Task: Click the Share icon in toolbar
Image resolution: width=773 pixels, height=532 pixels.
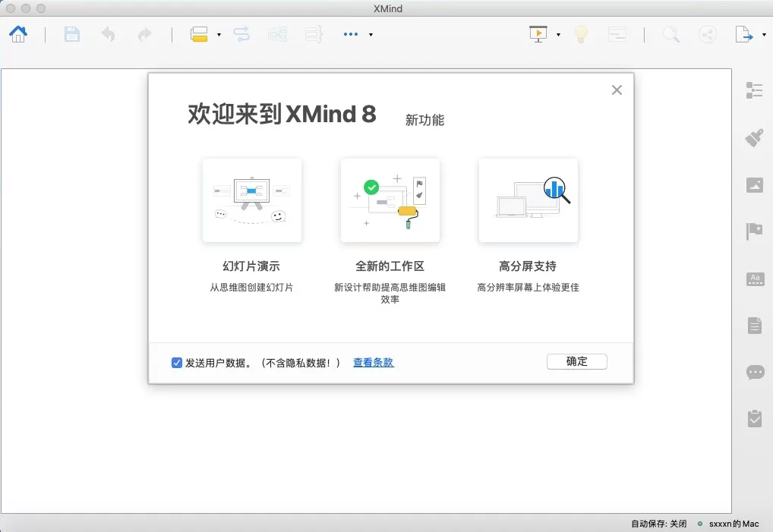Action: point(708,34)
